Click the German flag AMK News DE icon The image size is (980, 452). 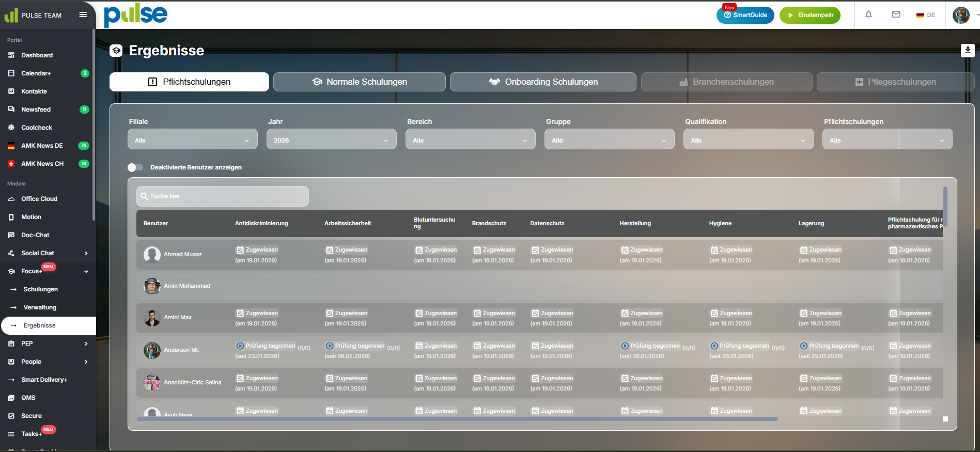pos(11,146)
